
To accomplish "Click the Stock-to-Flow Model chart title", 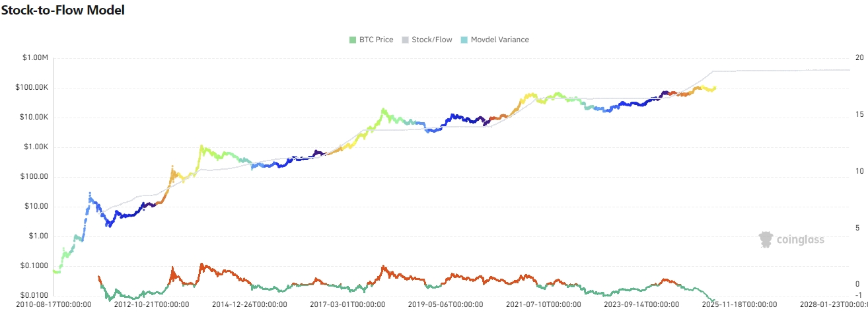I will 63,11.
